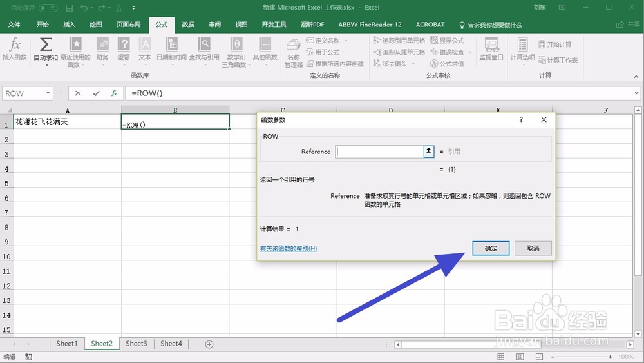
Task: Open Date and Time (日期和时间) functions
Action: (x=172, y=51)
